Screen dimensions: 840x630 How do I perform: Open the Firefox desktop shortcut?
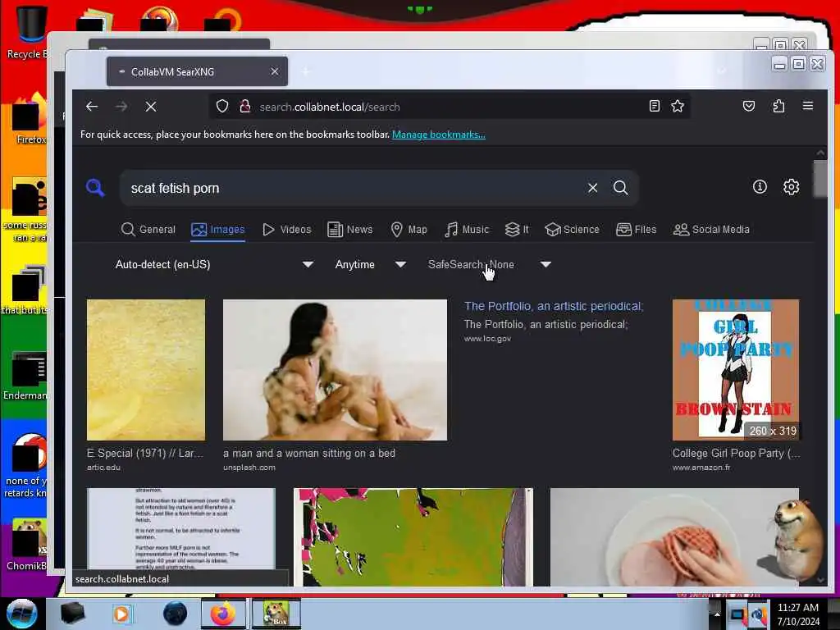(x=30, y=119)
